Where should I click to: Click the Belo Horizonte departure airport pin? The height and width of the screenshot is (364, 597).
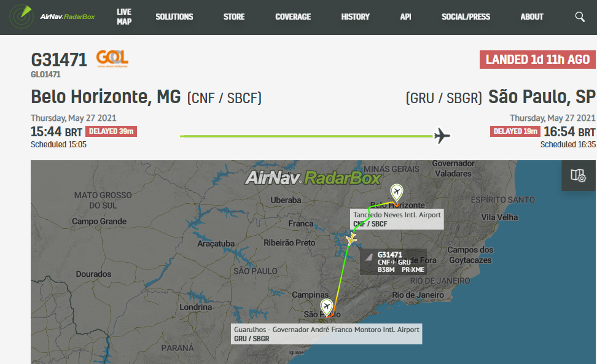[397, 193]
